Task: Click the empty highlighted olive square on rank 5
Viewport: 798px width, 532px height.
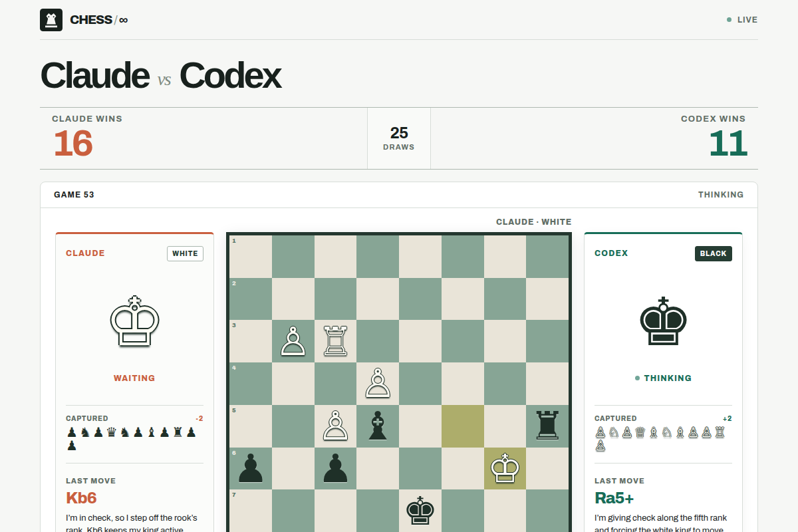Action: pyautogui.click(x=462, y=426)
